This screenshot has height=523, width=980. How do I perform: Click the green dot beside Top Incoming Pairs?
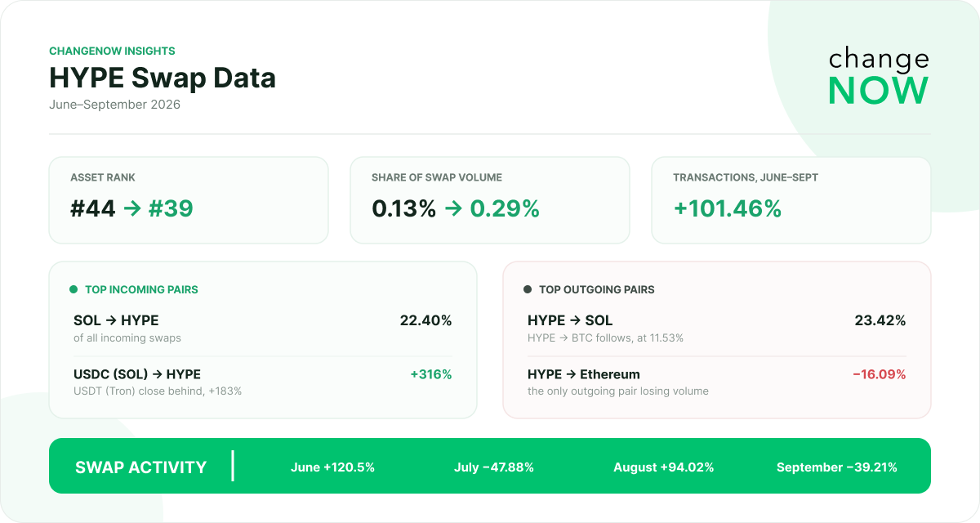coord(73,289)
